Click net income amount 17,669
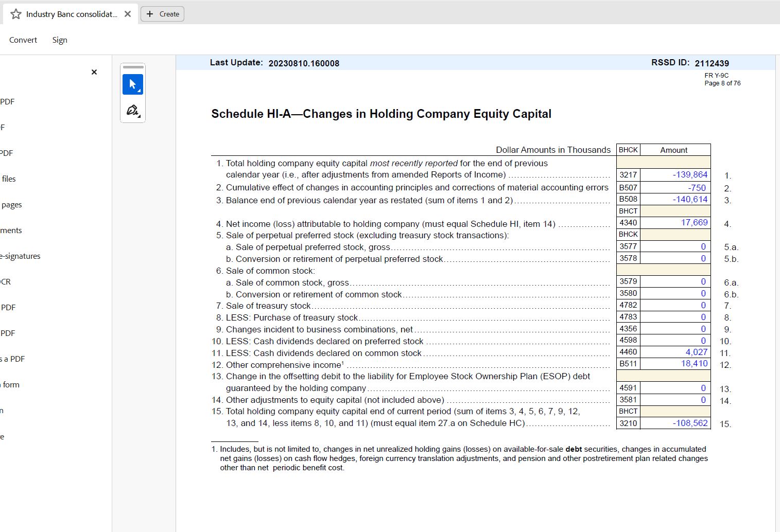Viewport: 780px width, 532px height. point(675,222)
